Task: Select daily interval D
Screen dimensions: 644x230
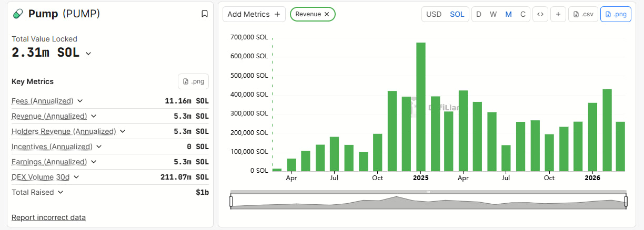Action: pos(479,14)
